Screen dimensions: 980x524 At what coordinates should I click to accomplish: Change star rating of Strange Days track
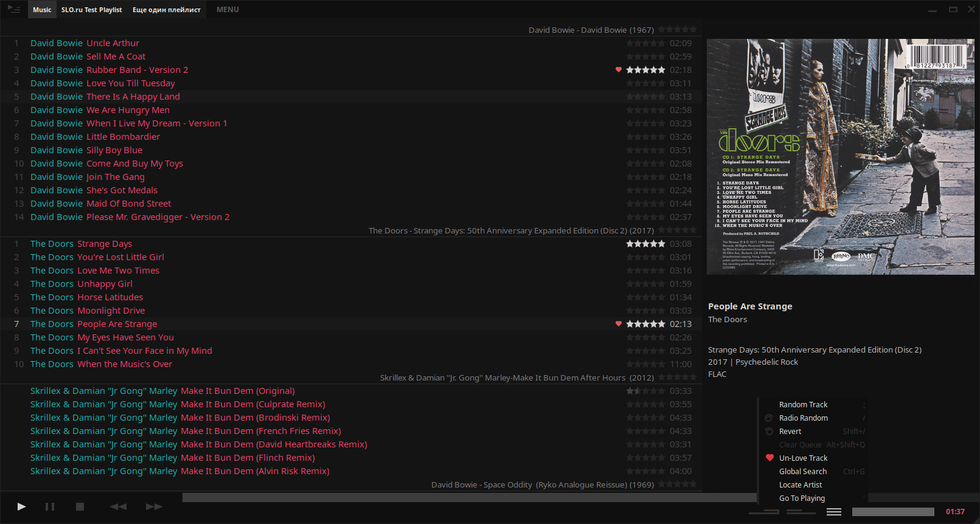point(645,244)
